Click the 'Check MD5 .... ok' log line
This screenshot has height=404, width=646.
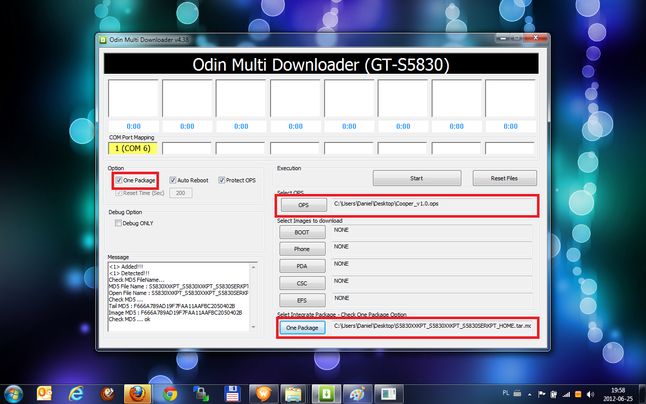click(130, 319)
